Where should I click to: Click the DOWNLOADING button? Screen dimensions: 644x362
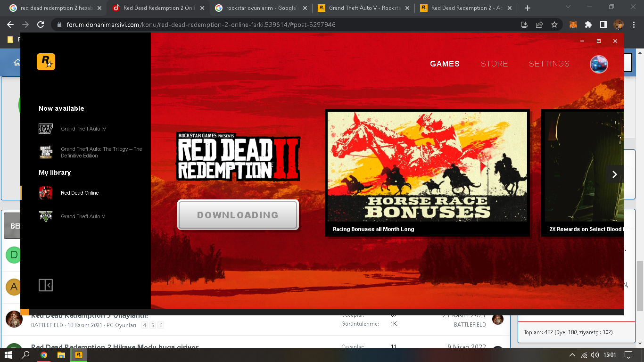point(238,215)
